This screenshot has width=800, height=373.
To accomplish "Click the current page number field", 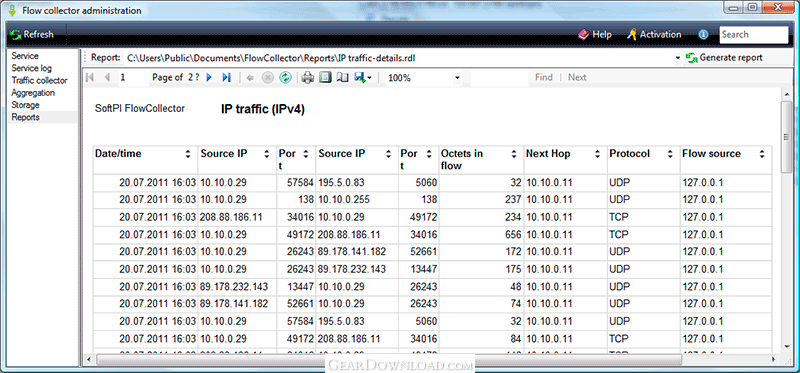I will click(134, 78).
